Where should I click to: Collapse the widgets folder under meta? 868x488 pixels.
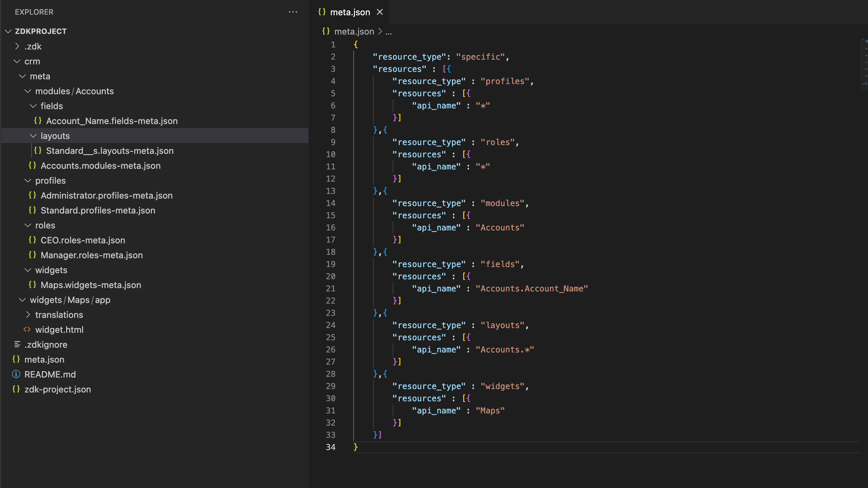[28, 270]
